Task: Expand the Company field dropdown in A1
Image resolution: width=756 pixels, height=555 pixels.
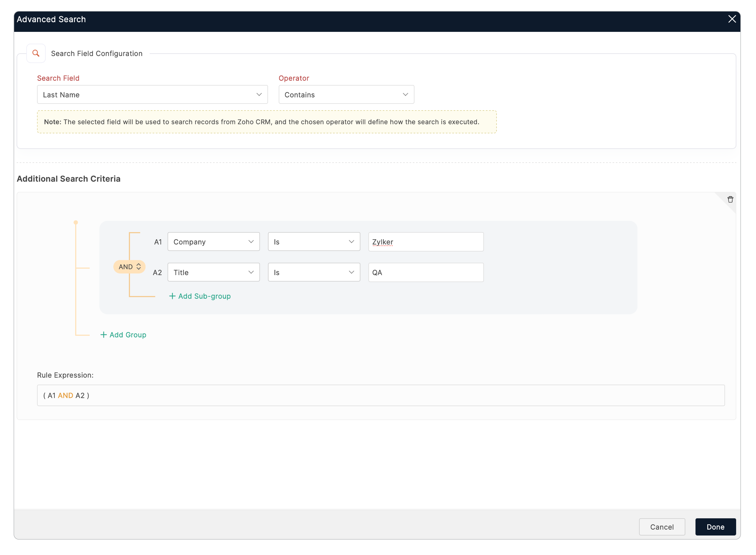Action: pyautogui.click(x=213, y=242)
